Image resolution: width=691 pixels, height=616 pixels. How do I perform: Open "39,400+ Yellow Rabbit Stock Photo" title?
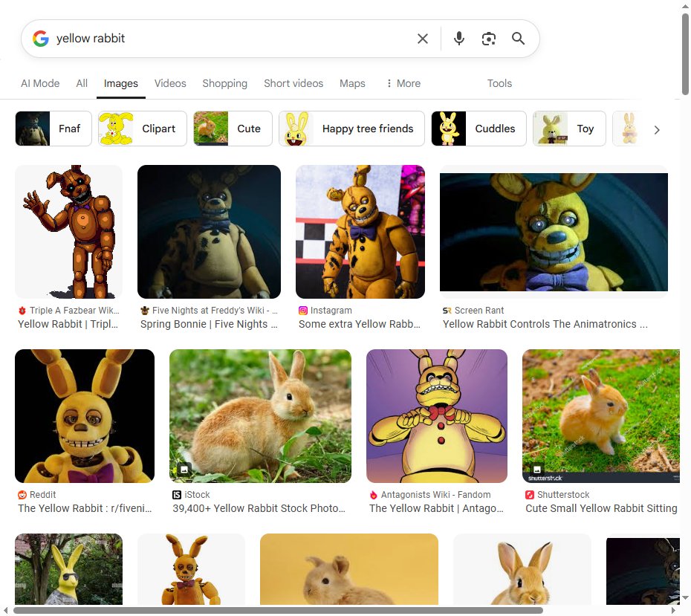click(x=259, y=508)
